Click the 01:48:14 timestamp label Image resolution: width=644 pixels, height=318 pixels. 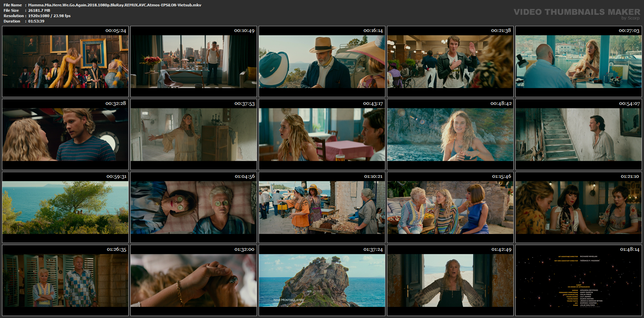tap(630, 249)
